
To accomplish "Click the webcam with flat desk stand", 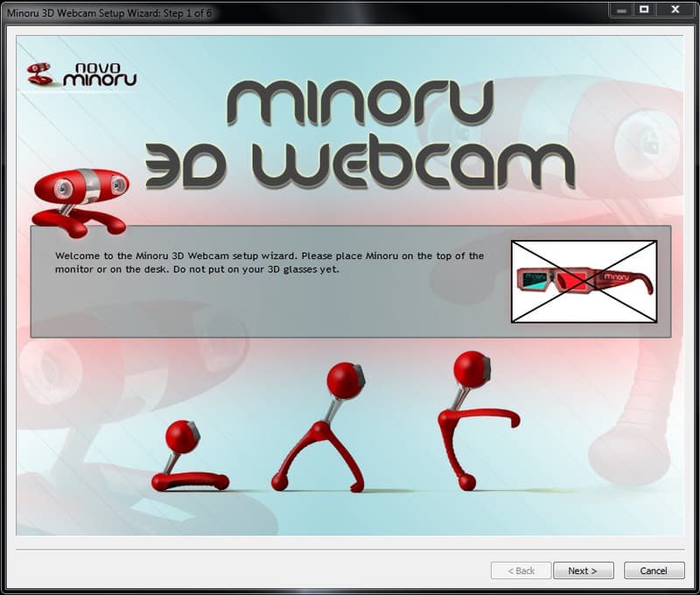I will (x=190, y=456).
